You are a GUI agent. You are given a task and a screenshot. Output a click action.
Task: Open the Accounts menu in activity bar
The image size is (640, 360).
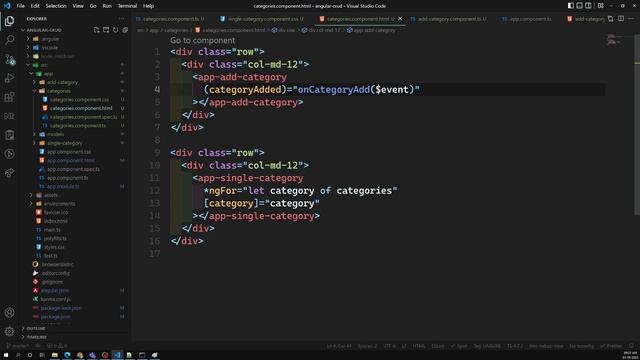pyautogui.click(x=9, y=313)
